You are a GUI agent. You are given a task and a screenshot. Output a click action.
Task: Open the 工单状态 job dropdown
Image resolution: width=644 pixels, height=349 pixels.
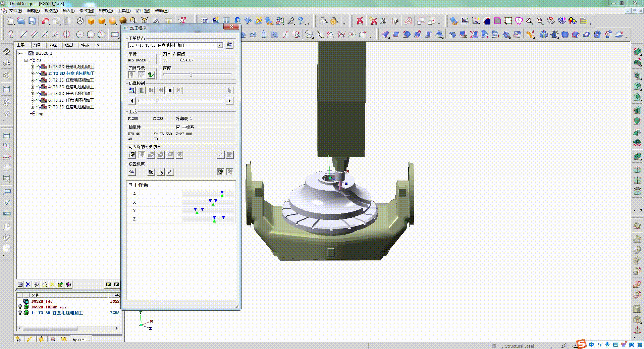(220, 45)
